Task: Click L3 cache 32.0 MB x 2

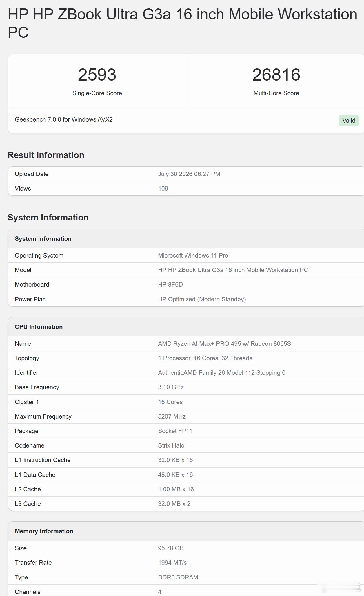Action: pyautogui.click(x=174, y=504)
